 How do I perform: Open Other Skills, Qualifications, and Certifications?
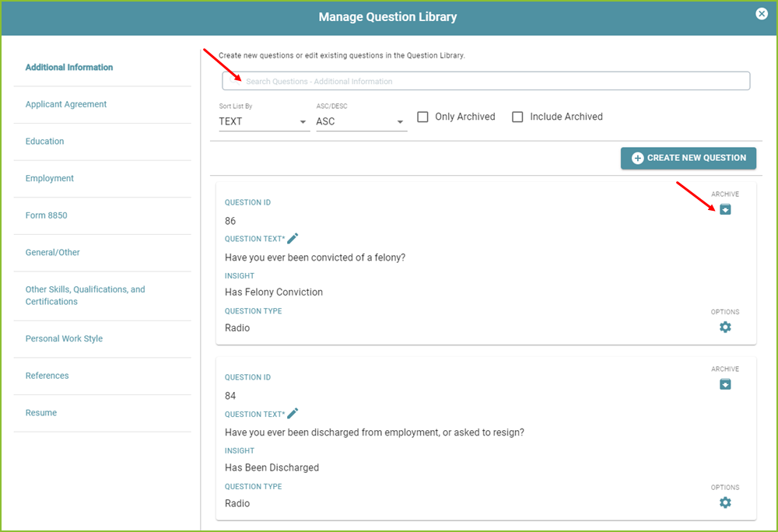pyautogui.click(x=86, y=296)
